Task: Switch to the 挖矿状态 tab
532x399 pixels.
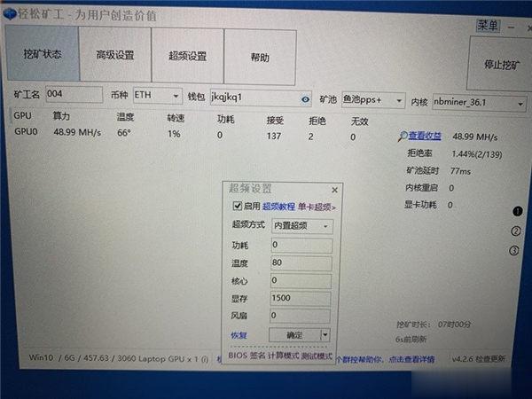Action: click(42, 53)
